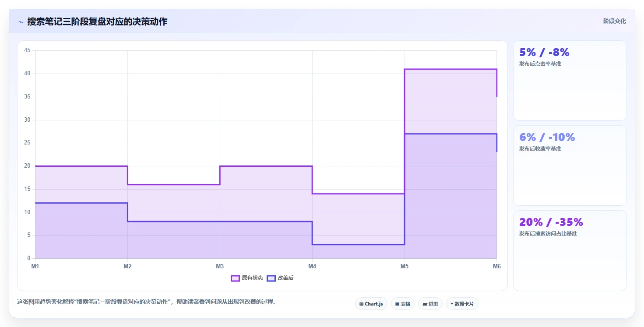Screen dimensions: 644x327
Task: Click the M1 x-axis label
Action: [x=35, y=266]
